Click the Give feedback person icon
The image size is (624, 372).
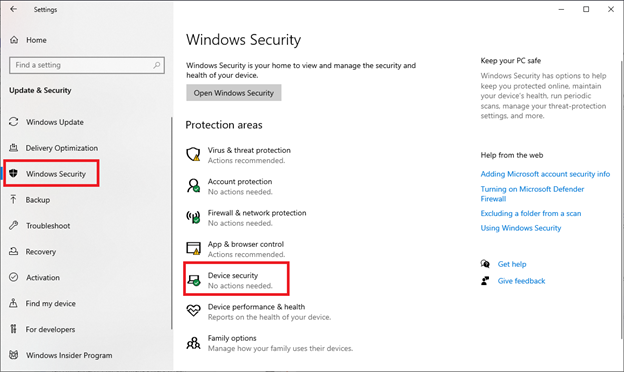pyautogui.click(x=485, y=281)
